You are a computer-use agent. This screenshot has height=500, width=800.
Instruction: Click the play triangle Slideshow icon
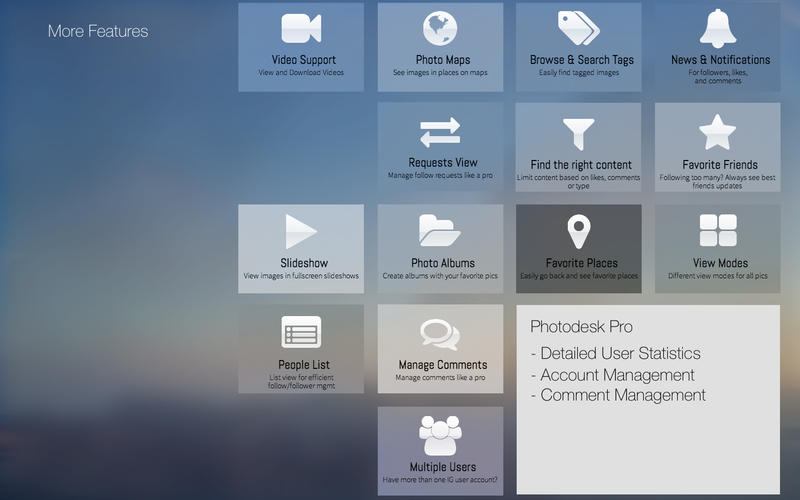[301, 232]
